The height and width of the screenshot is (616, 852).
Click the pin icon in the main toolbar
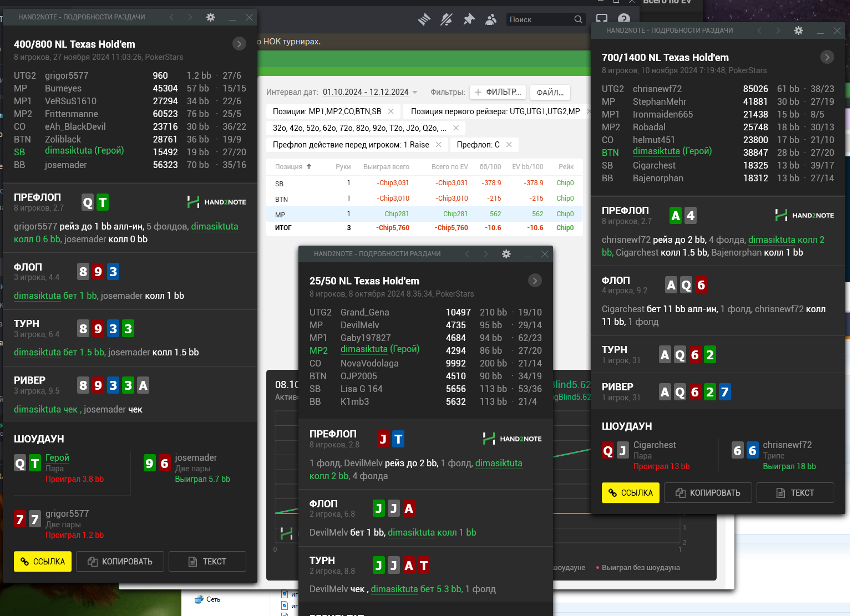[469, 19]
